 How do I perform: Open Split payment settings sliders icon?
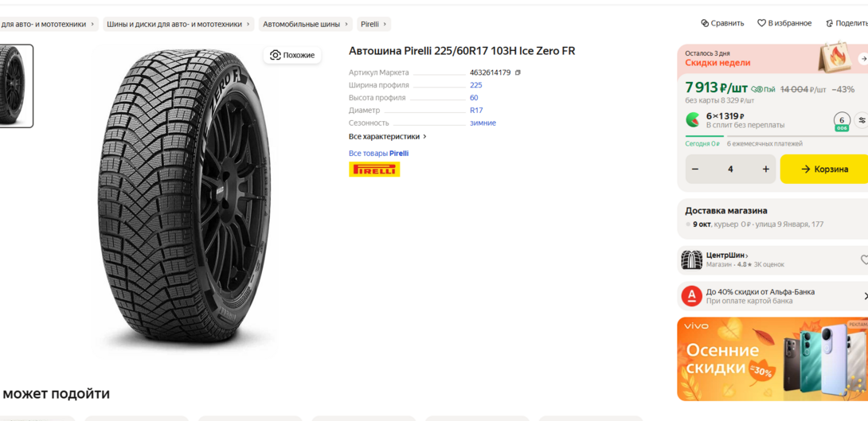tap(862, 120)
